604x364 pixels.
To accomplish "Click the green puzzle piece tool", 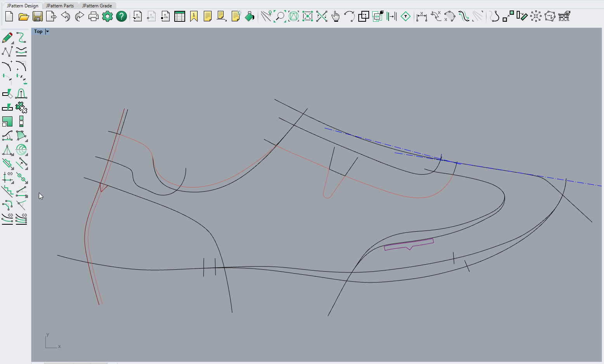I will (21, 107).
